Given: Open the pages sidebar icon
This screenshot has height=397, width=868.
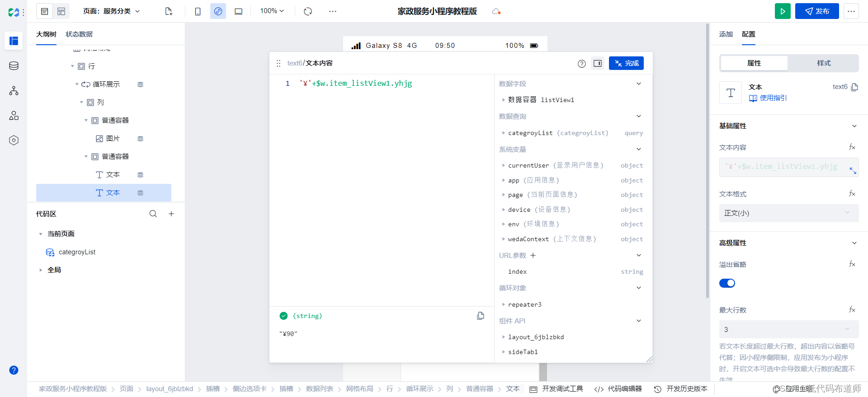Looking at the screenshot, I should [x=14, y=41].
